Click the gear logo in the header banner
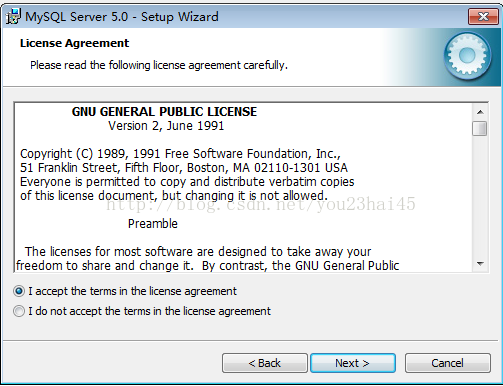Viewport: 503px width, 386px height. (x=467, y=56)
